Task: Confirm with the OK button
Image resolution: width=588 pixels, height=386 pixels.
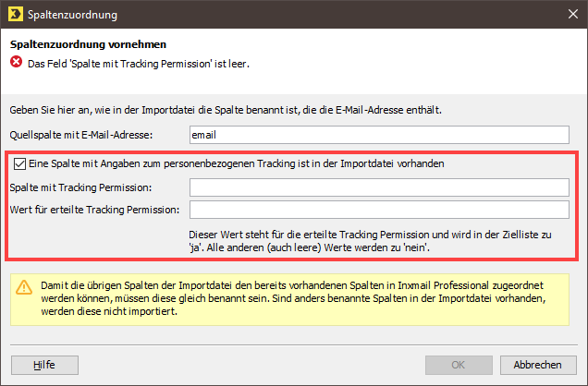Action: (x=459, y=365)
